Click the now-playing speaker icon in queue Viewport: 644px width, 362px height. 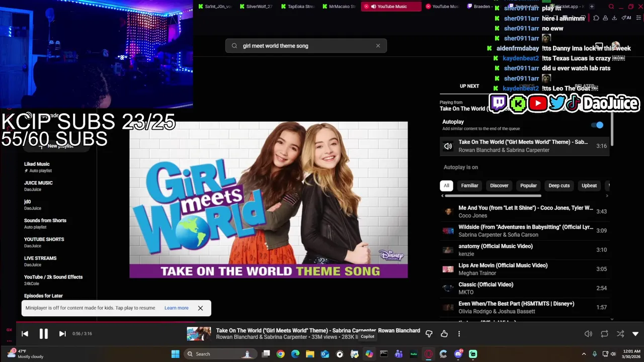(448, 146)
